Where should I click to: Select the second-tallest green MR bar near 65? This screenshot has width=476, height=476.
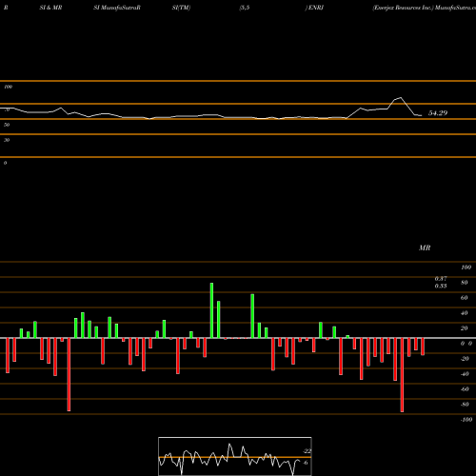point(252,316)
